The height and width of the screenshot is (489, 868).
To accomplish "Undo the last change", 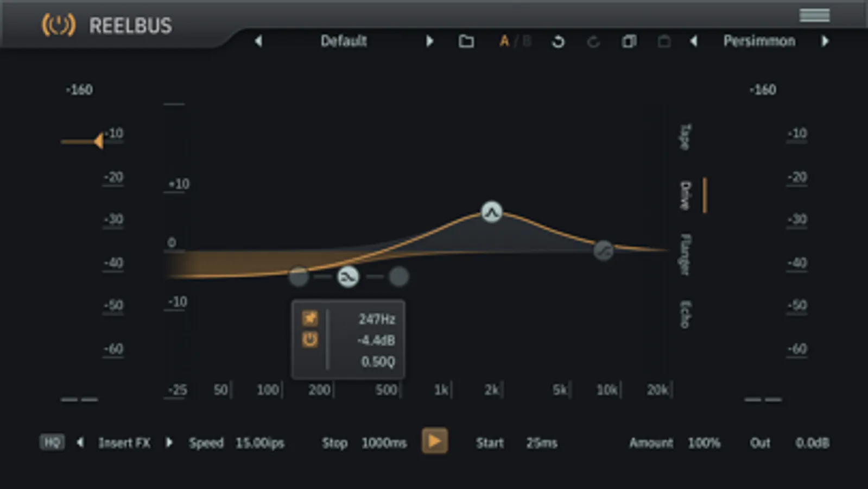I will tap(558, 41).
